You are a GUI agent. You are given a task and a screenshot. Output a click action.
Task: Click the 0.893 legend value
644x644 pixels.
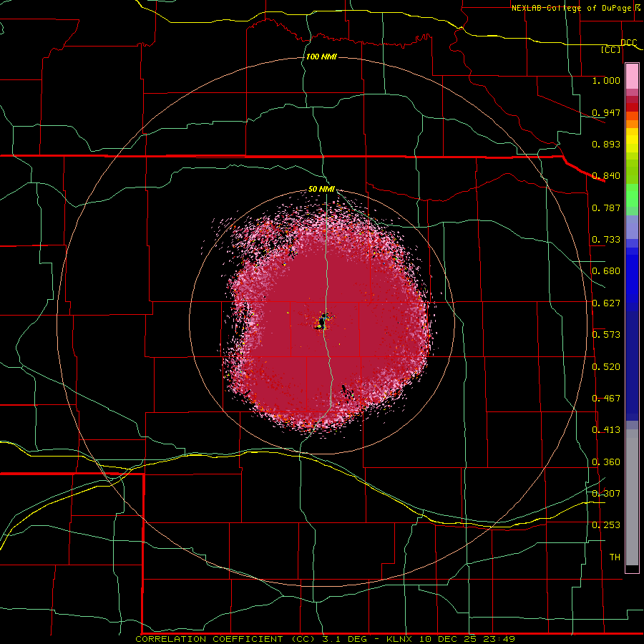click(x=606, y=144)
